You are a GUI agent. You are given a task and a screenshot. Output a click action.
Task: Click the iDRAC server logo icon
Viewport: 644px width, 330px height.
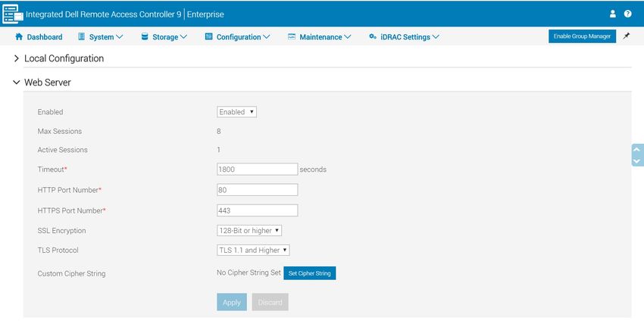click(x=13, y=14)
